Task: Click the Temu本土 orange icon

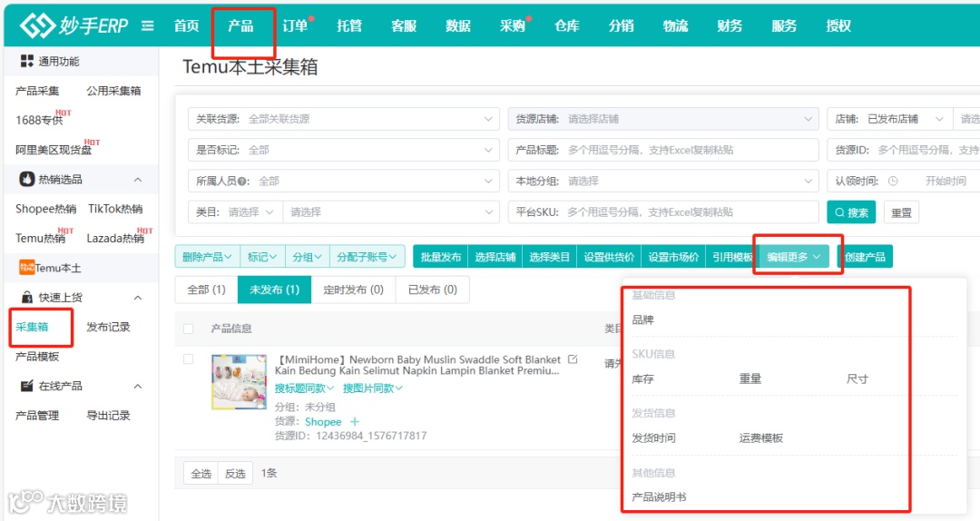Action: 26,268
